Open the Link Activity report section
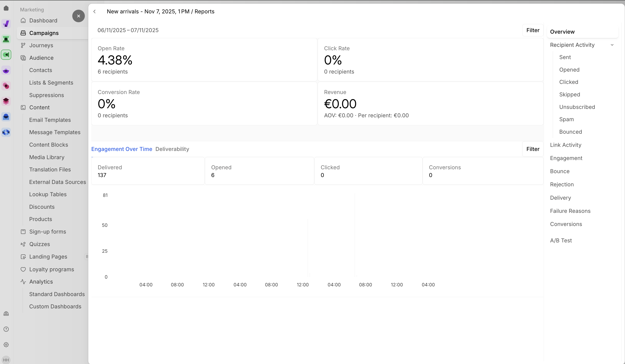Viewport: 625px width, 364px height. tap(565, 145)
